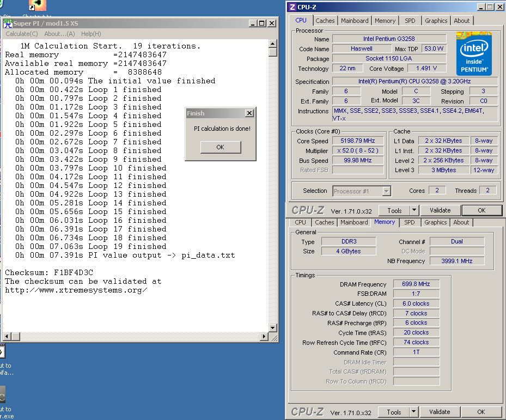Screen dimensions: 506x420
Task: Click the Level 3 cache value 3 MBytes
Action: click(x=444, y=170)
